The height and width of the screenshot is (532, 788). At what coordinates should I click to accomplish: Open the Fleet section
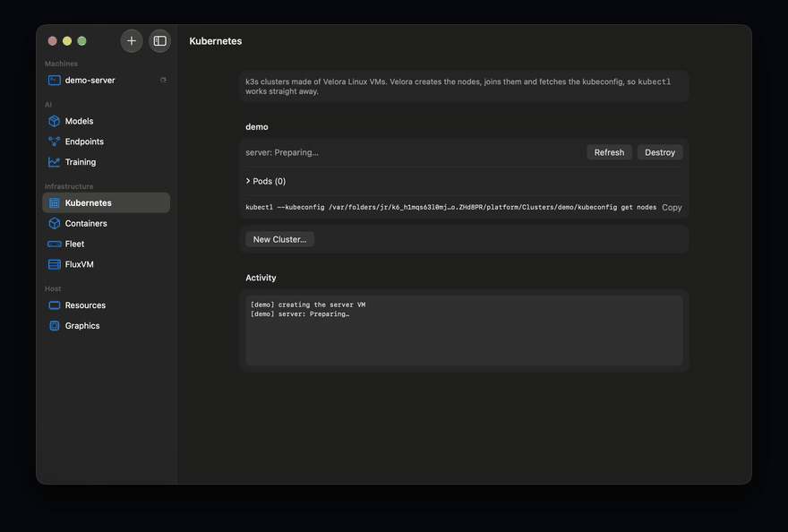coord(106,244)
